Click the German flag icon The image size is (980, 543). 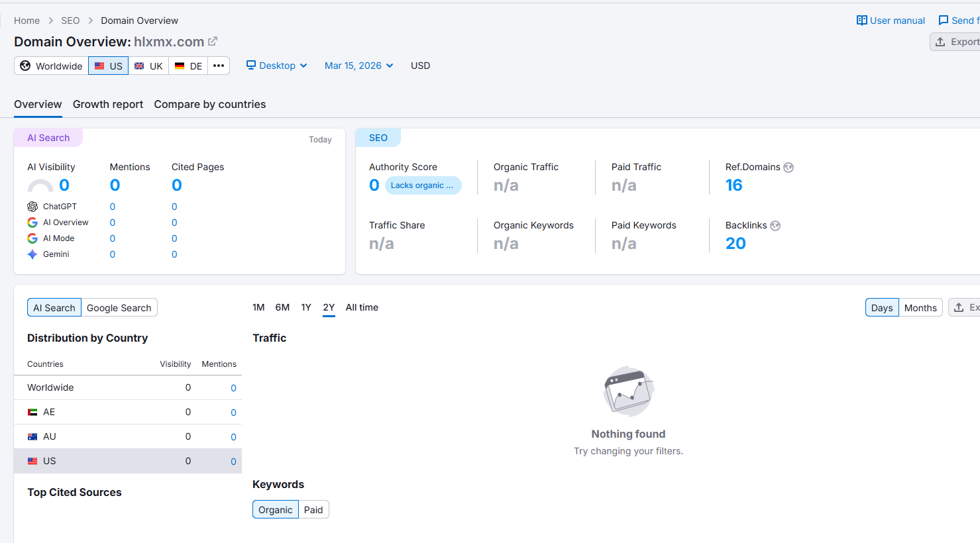tap(180, 66)
